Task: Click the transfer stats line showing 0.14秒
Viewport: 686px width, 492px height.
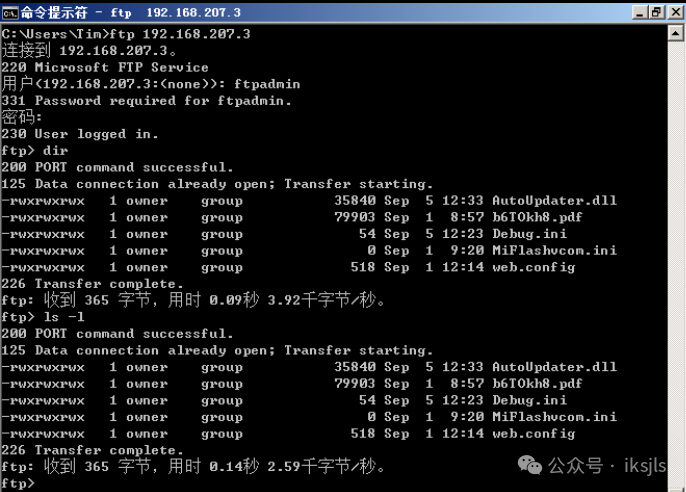Action: (x=193, y=467)
